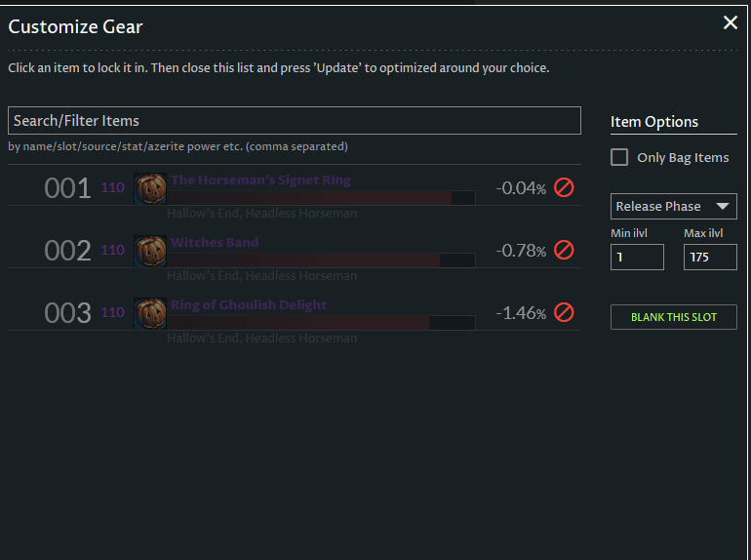Click the Witches Band pumpkin icon

[150, 251]
